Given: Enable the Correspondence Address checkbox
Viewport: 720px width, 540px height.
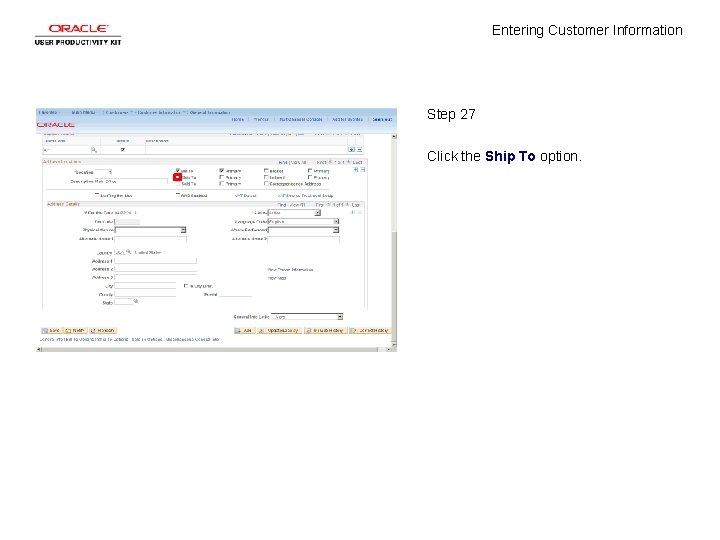Looking at the screenshot, I should pos(266,184).
